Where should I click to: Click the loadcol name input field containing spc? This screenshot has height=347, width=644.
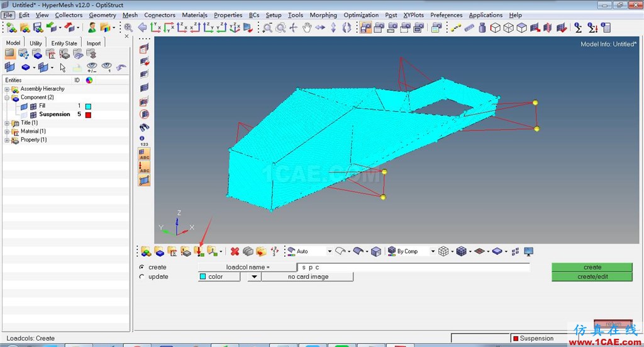click(x=414, y=267)
